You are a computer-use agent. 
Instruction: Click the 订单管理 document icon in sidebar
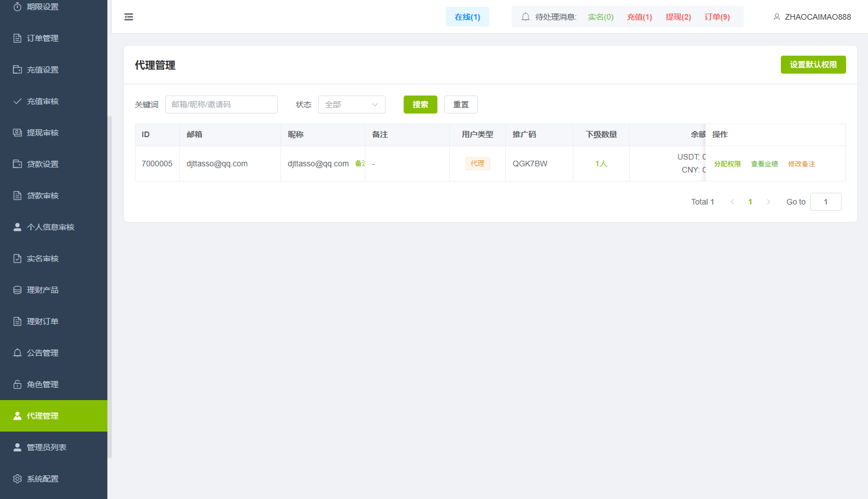coord(17,38)
